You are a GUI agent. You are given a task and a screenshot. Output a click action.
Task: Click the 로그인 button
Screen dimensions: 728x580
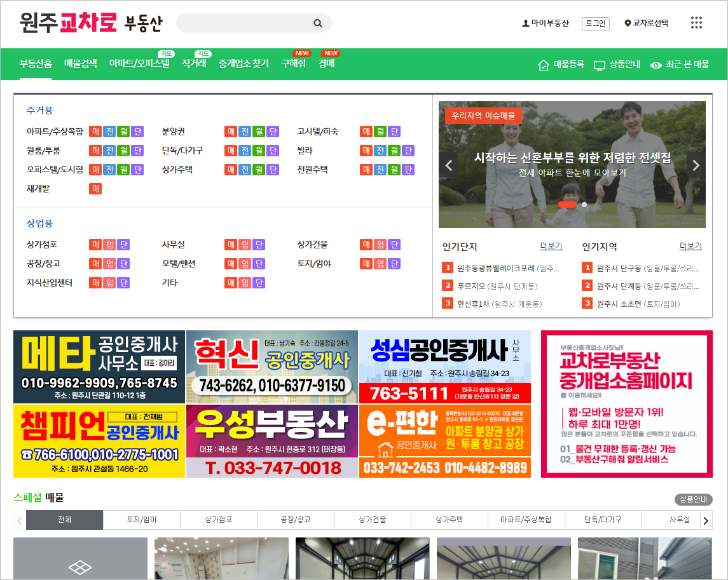595,22
